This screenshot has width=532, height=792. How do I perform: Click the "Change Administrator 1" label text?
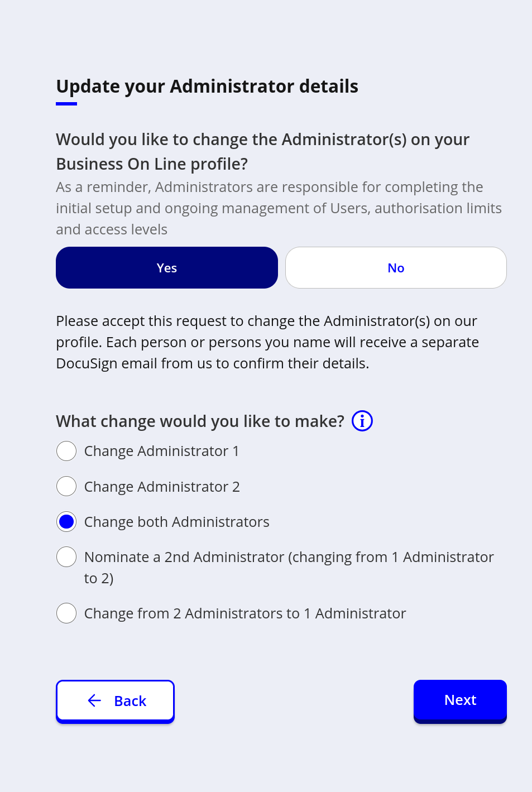pyautogui.click(x=161, y=451)
